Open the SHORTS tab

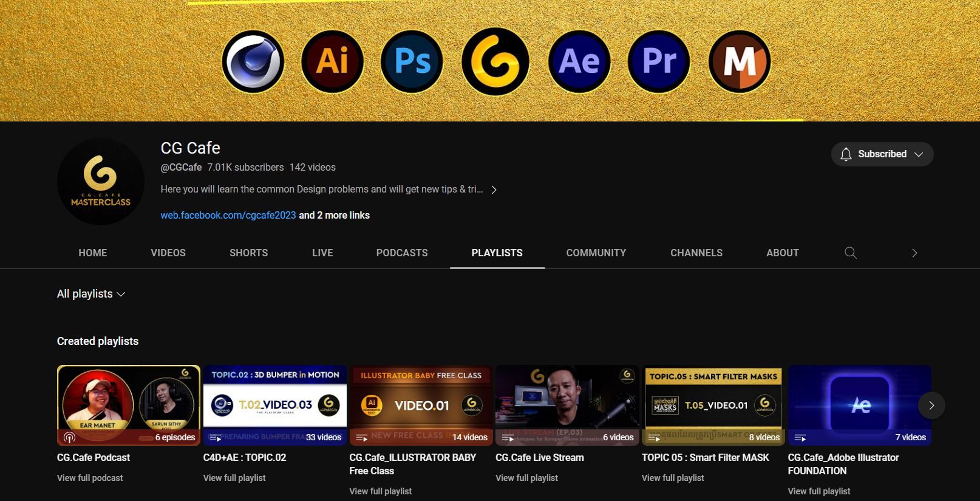point(248,253)
